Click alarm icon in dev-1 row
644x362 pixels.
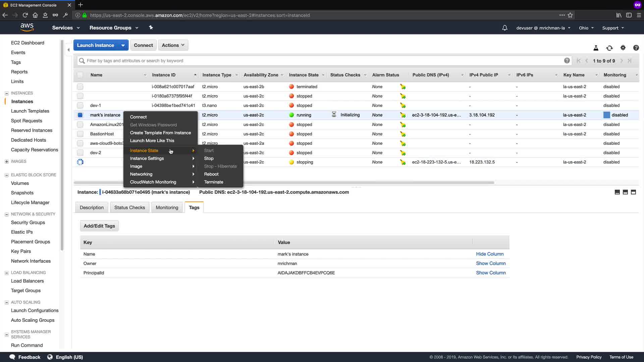pyautogui.click(x=402, y=106)
